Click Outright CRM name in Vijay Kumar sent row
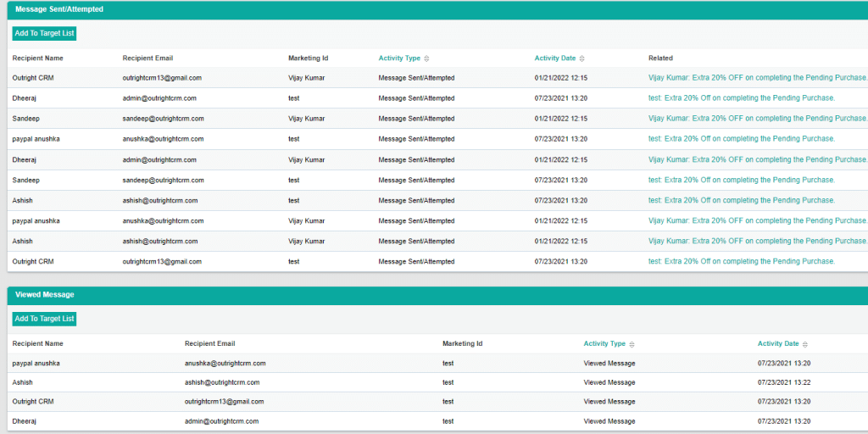The width and height of the screenshot is (868, 434). pyautogui.click(x=33, y=78)
